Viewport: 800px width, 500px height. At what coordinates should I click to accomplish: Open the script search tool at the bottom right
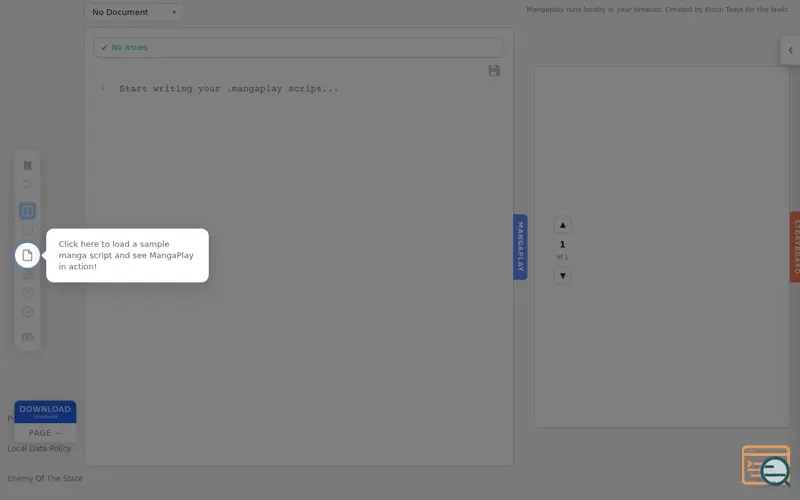click(766, 465)
